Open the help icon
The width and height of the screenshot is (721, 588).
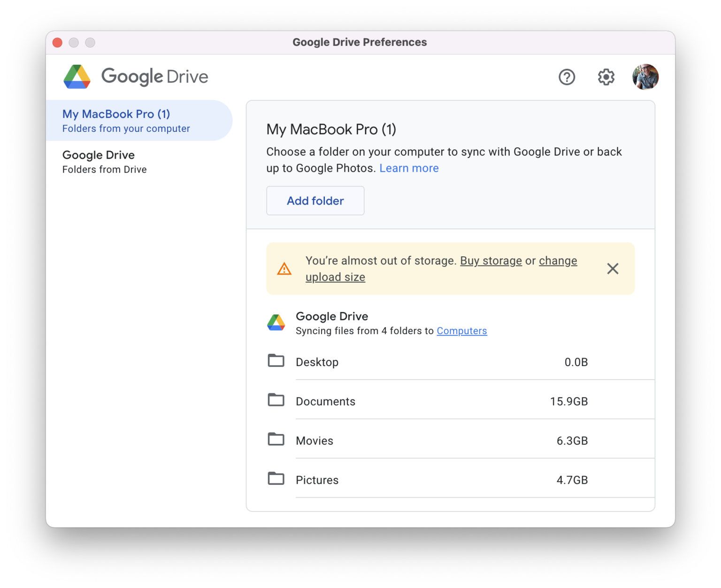coord(567,77)
